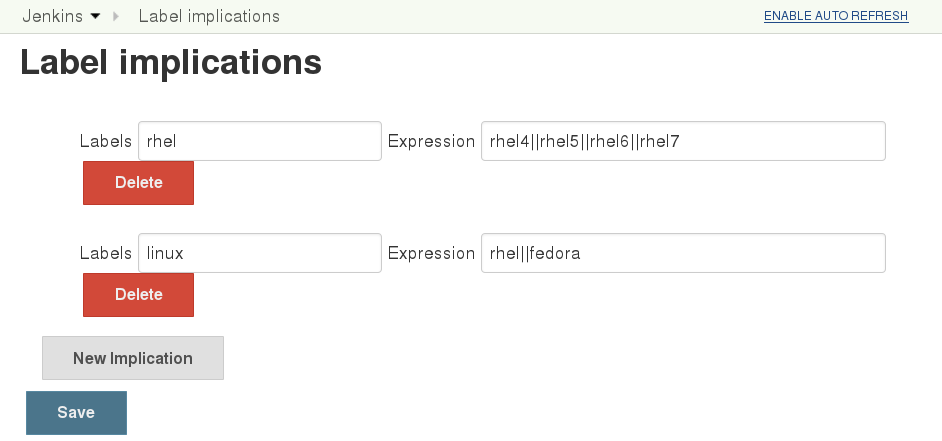Delete the rhel label implication
The image size is (942, 441).
[x=138, y=183]
